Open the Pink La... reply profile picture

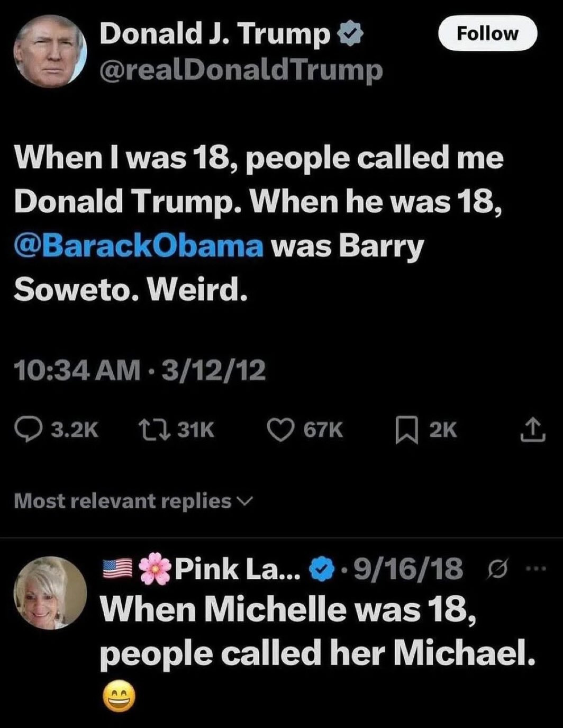[x=50, y=592]
